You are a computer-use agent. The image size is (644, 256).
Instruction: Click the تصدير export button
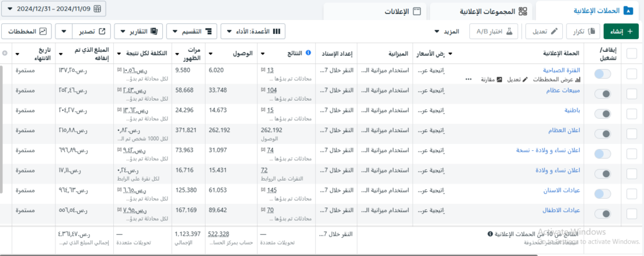pyautogui.click(x=92, y=31)
